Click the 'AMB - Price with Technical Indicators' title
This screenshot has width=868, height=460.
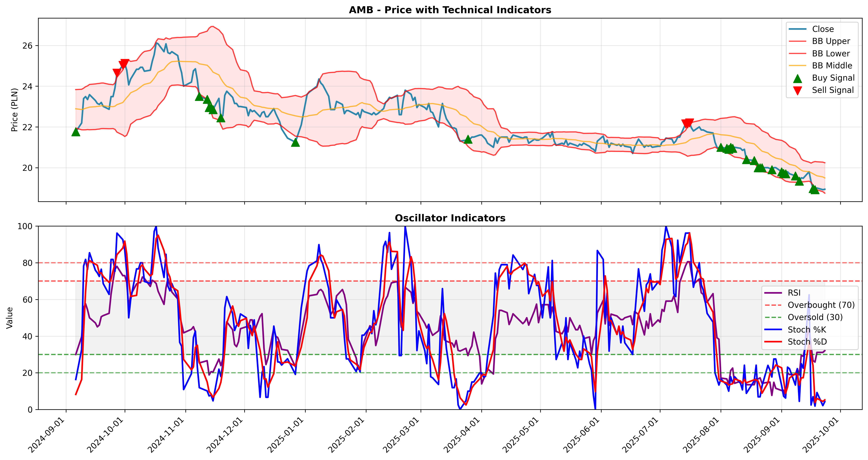(x=450, y=10)
